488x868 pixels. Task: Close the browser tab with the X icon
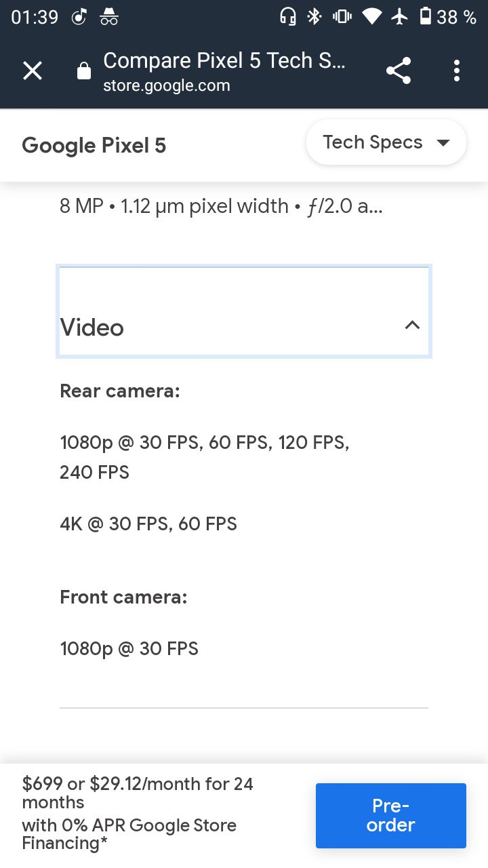tap(33, 71)
